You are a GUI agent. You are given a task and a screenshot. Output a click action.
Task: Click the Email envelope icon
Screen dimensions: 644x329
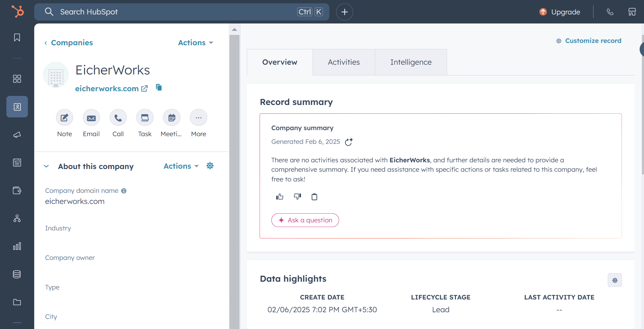click(x=91, y=118)
